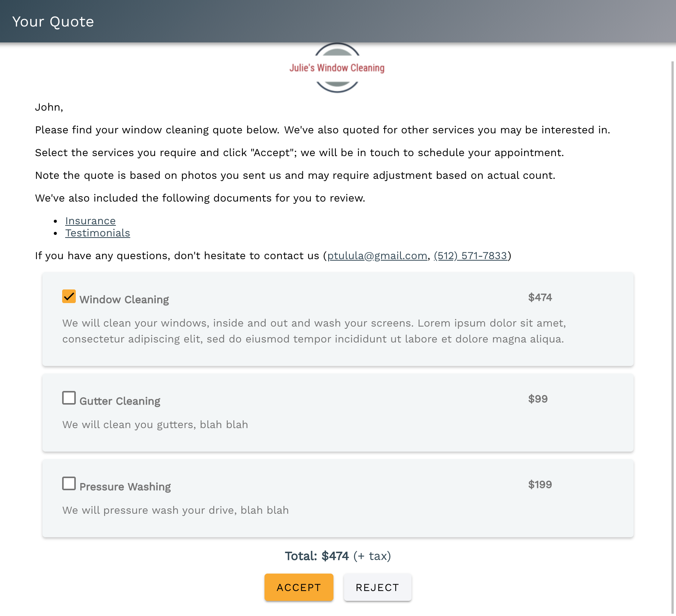Tick the Pressure Washing checkbox
This screenshot has height=616, width=676.
click(x=69, y=483)
